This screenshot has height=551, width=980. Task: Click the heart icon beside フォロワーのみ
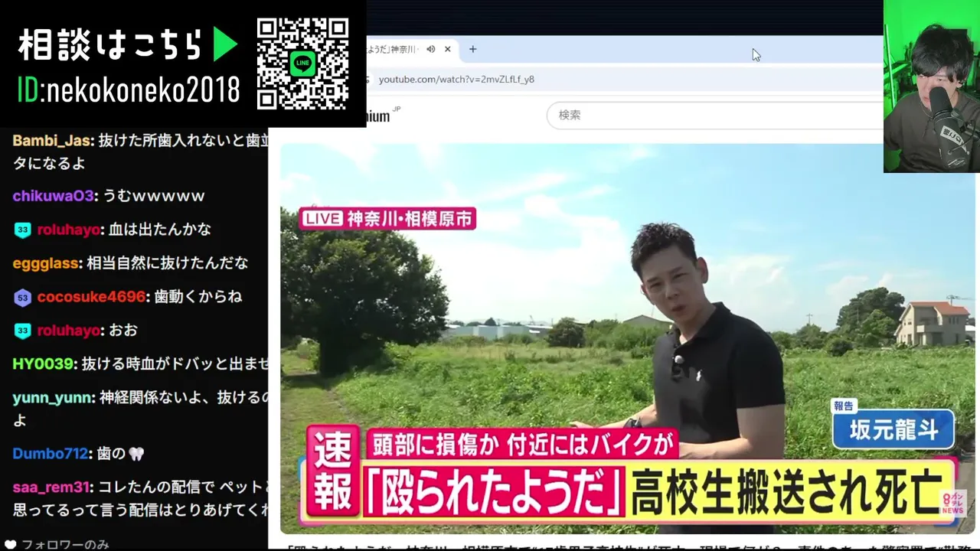pos(9,545)
